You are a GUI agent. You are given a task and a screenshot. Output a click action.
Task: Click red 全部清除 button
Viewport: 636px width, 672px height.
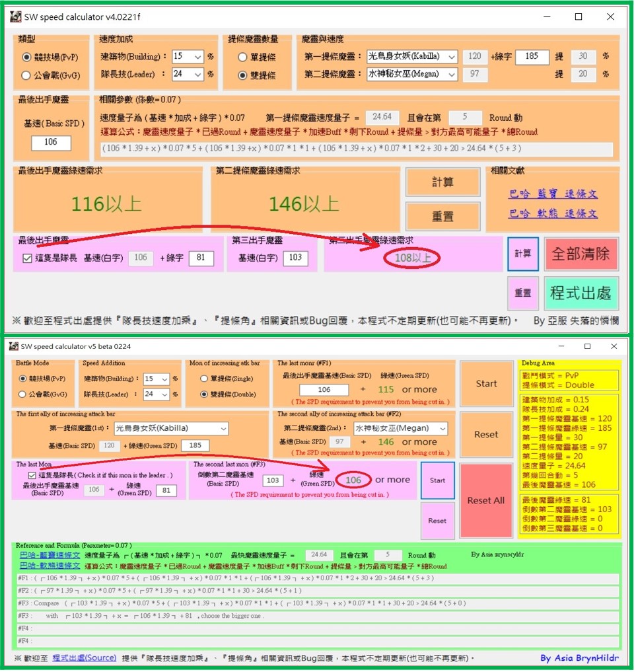pos(581,254)
